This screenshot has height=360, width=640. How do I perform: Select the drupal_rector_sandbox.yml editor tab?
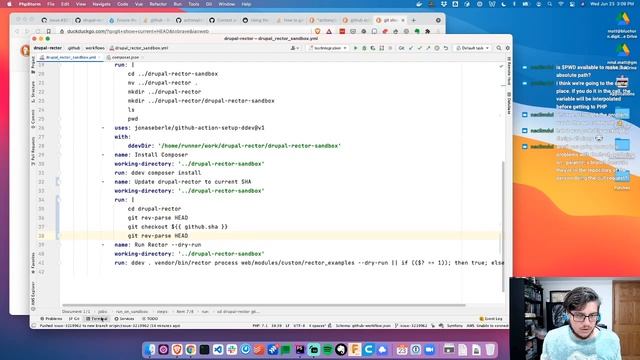point(71,58)
